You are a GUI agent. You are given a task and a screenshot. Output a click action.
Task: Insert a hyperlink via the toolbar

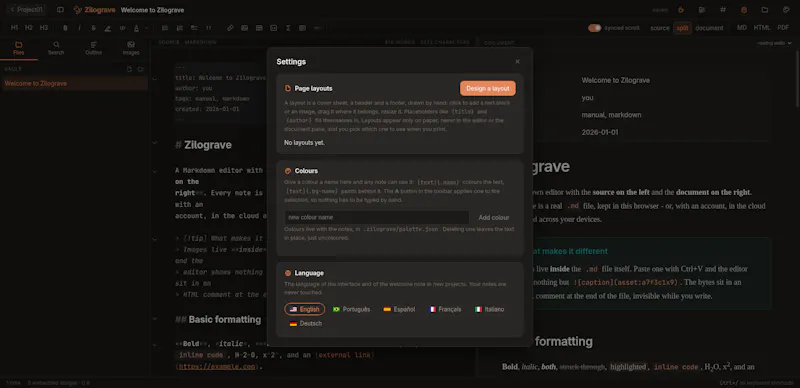pos(230,28)
